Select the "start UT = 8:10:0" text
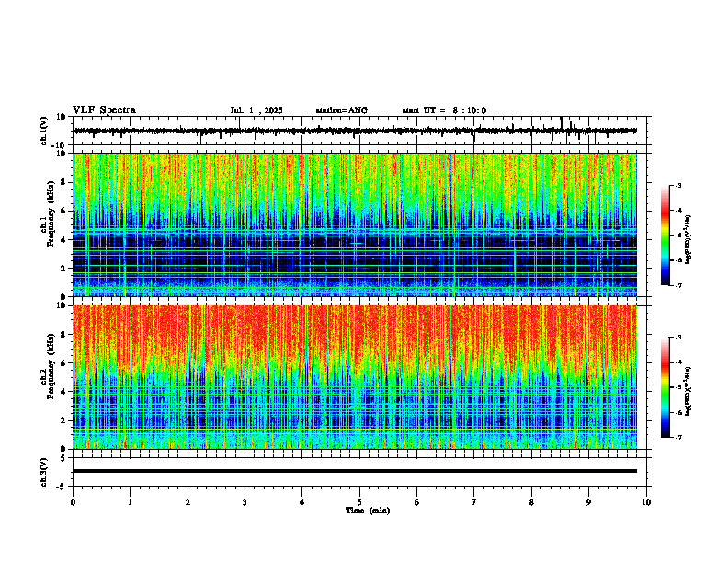This screenshot has height=563, width=728. point(444,110)
